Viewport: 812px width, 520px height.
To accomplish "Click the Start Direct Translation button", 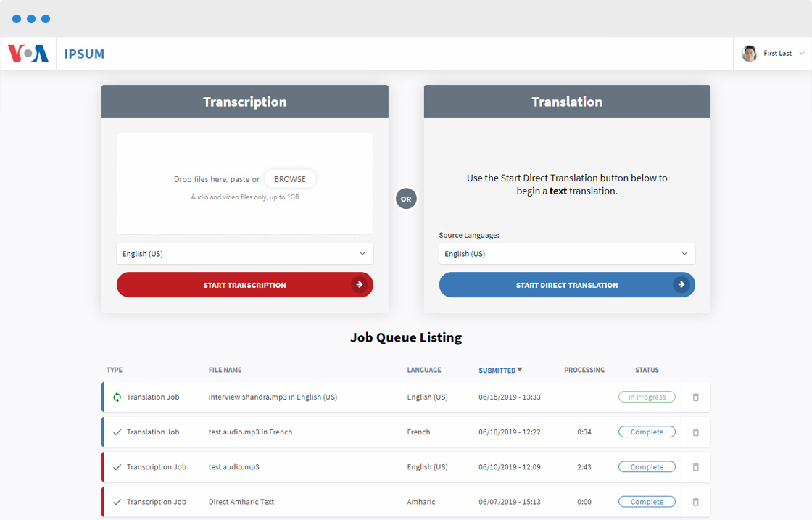I will point(566,285).
